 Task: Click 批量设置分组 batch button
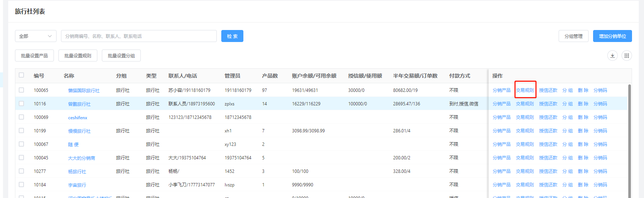[x=121, y=55]
